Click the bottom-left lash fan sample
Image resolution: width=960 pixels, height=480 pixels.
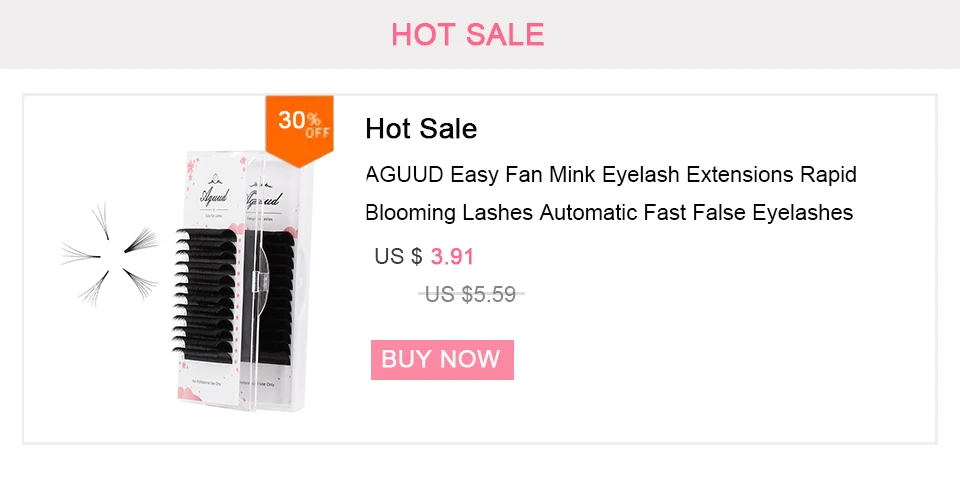pyautogui.click(x=96, y=287)
